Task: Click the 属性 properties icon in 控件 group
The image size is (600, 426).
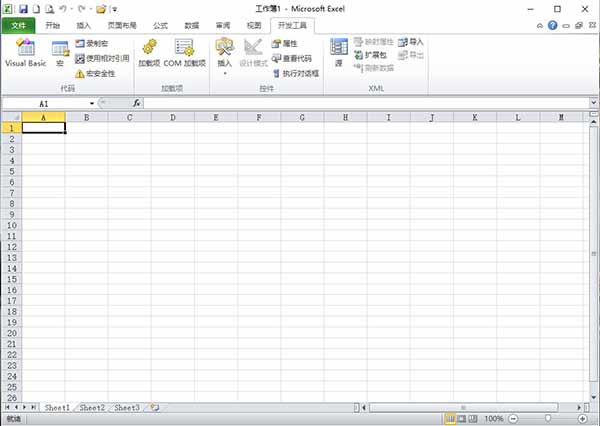Action: (276, 44)
